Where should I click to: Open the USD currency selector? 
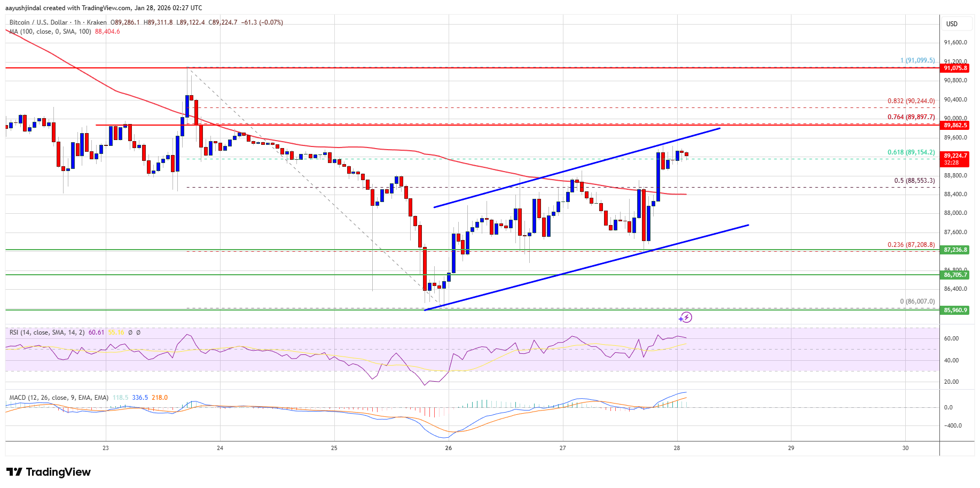coord(952,24)
